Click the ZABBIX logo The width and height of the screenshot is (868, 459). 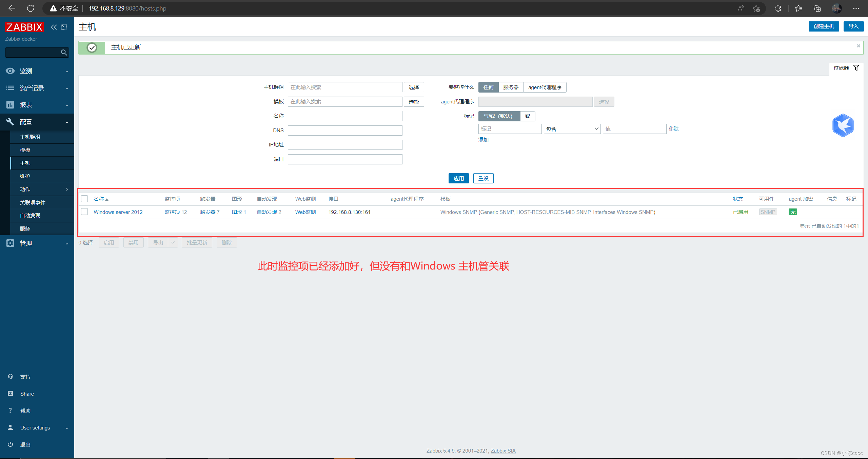click(24, 27)
